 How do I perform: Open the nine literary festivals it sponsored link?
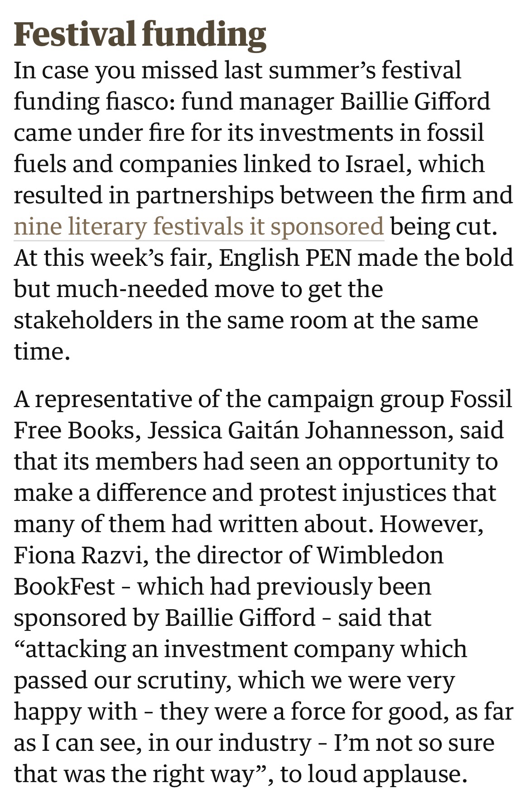(x=198, y=226)
